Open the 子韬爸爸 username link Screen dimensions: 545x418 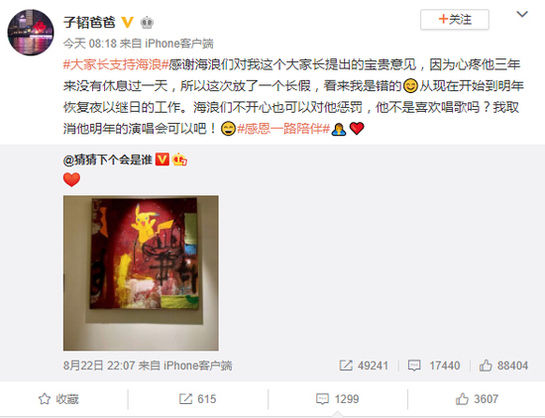click(89, 23)
